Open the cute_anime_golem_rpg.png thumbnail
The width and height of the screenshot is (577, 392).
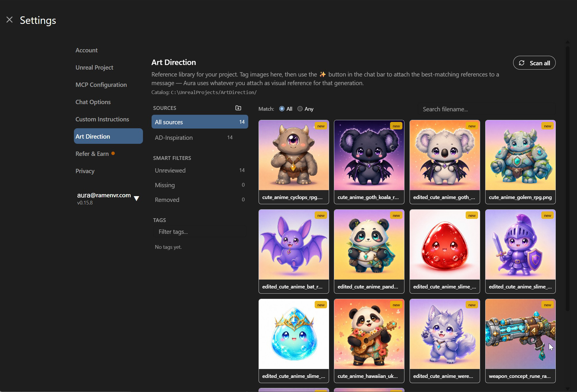[520, 162]
